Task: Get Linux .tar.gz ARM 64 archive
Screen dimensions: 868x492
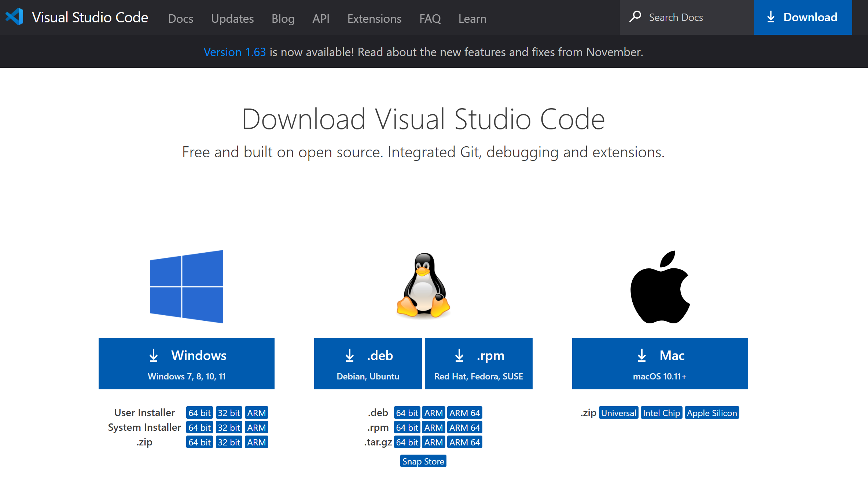Action: point(465,442)
